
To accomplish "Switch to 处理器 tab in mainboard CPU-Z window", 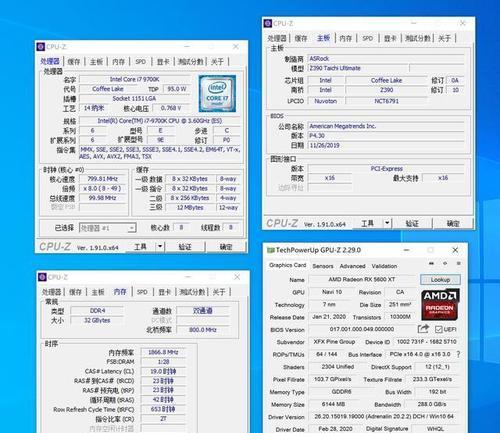I will pyautogui.click(x=277, y=38).
